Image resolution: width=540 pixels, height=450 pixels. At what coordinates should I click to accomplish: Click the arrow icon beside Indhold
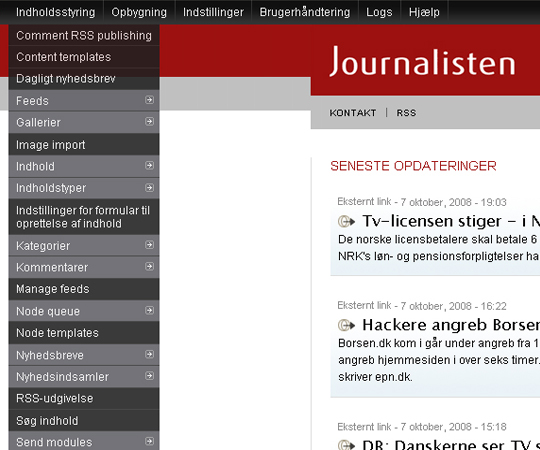(149, 166)
